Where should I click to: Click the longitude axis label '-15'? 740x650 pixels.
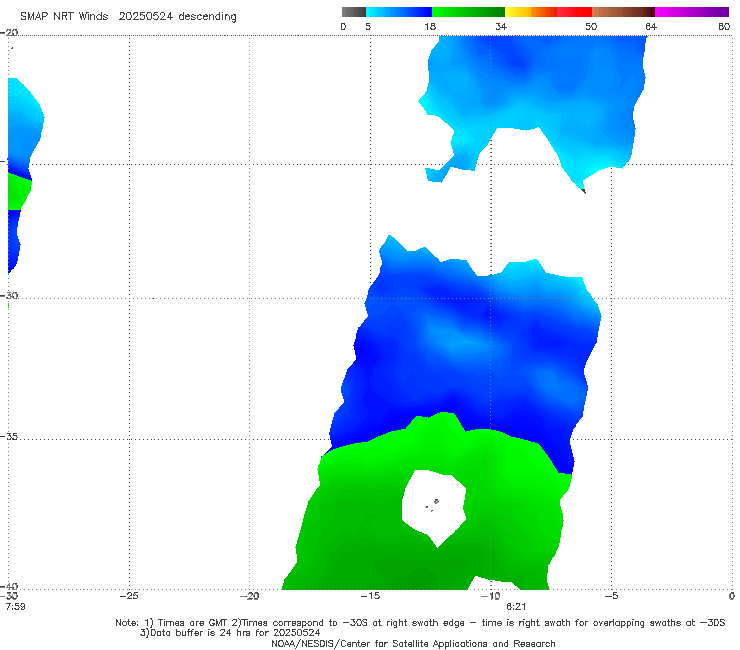click(370, 596)
